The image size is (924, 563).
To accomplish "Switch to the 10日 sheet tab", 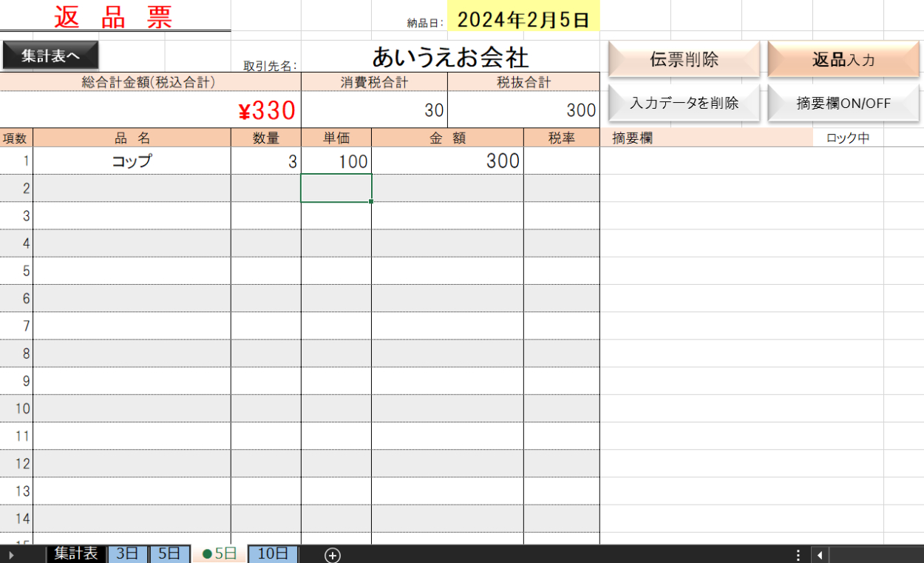I will point(273,554).
